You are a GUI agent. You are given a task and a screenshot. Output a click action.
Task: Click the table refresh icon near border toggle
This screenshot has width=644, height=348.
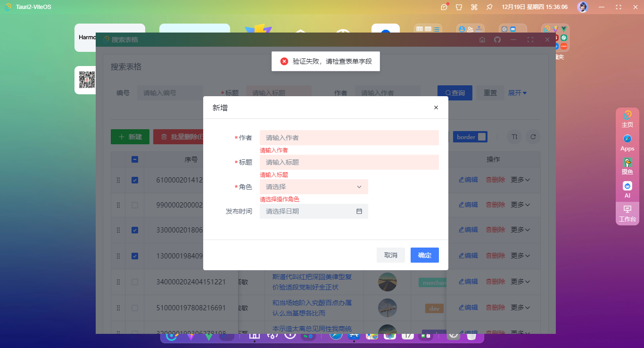(533, 137)
